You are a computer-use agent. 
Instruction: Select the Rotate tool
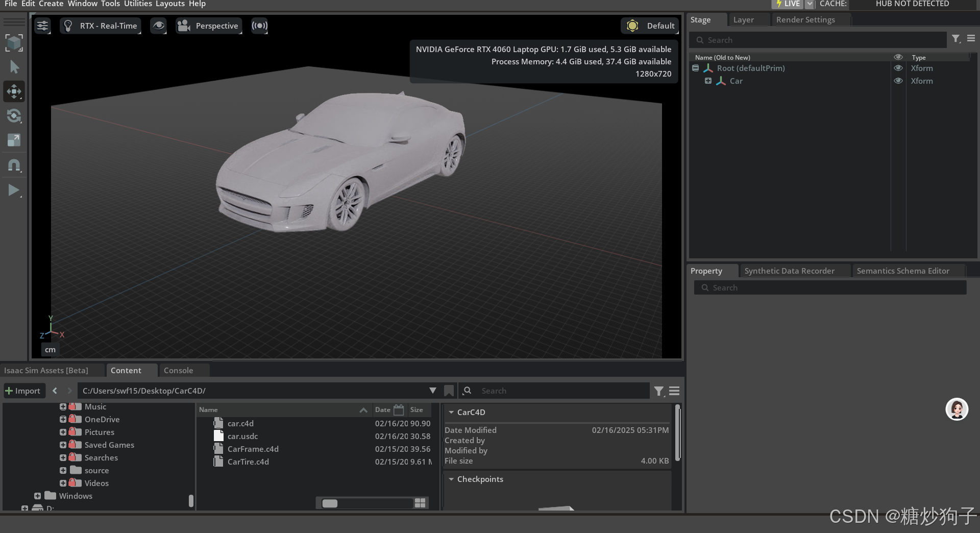point(14,116)
